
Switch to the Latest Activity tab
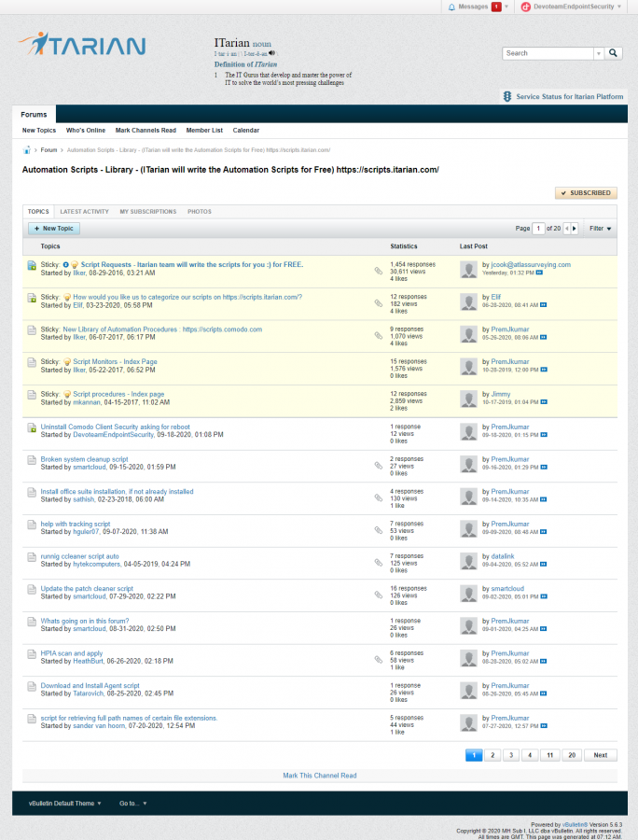pos(84,212)
